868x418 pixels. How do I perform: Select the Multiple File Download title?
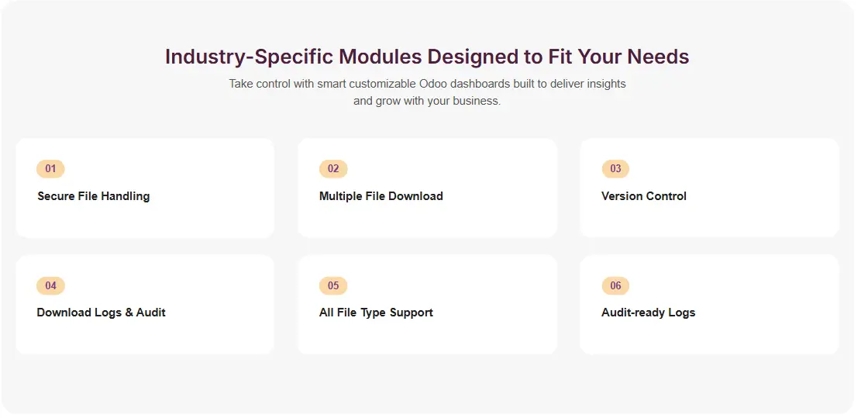(x=381, y=196)
